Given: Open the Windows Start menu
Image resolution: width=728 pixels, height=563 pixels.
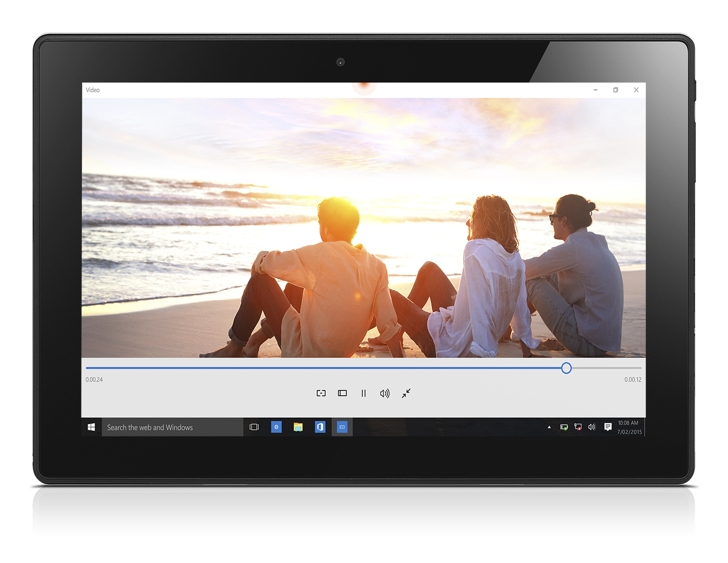Looking at the screenshot, I should pyautogui.click(x=91, y=427).
